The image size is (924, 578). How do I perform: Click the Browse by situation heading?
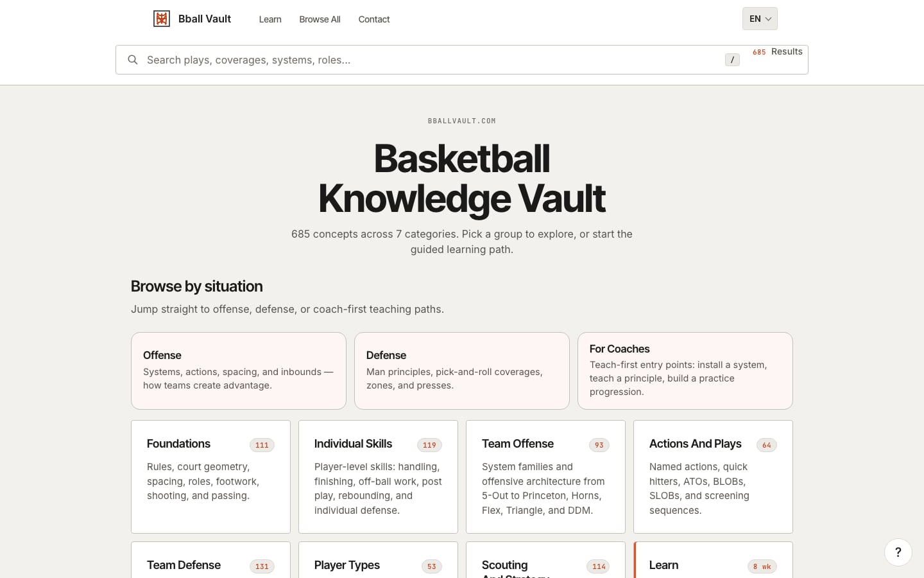197,286
